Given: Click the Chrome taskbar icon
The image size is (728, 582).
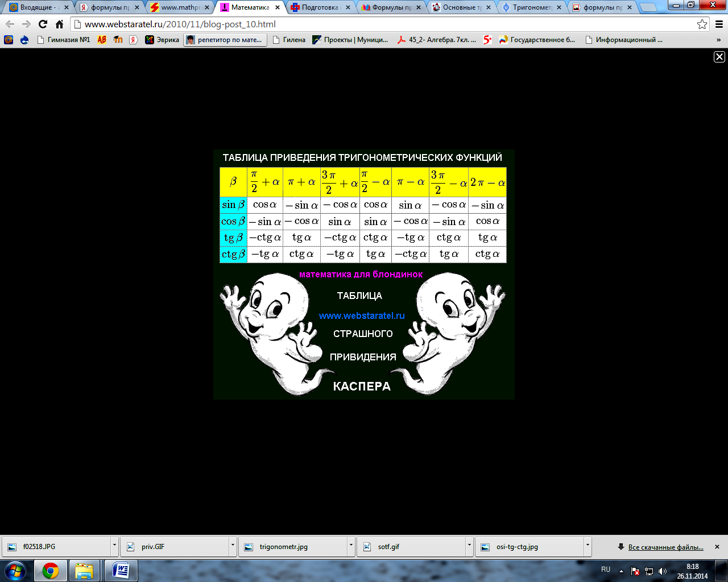Looking at the screenshot, I should (x=51, y=571).
